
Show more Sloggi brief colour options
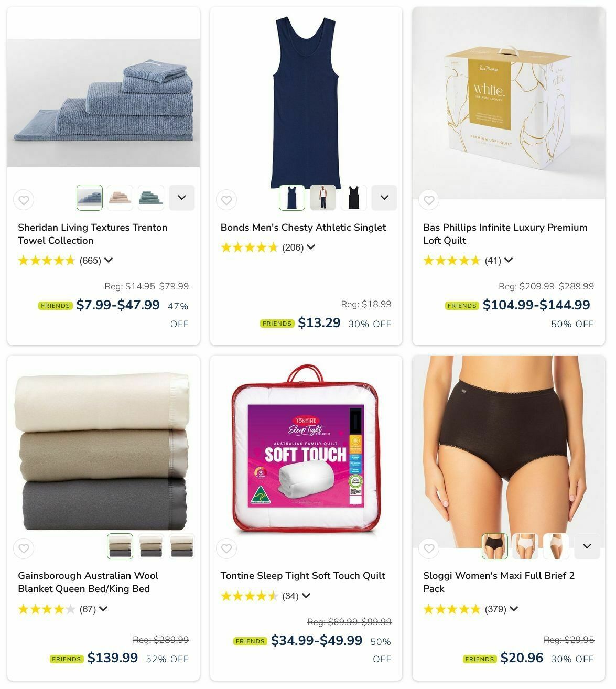(587, 546)
